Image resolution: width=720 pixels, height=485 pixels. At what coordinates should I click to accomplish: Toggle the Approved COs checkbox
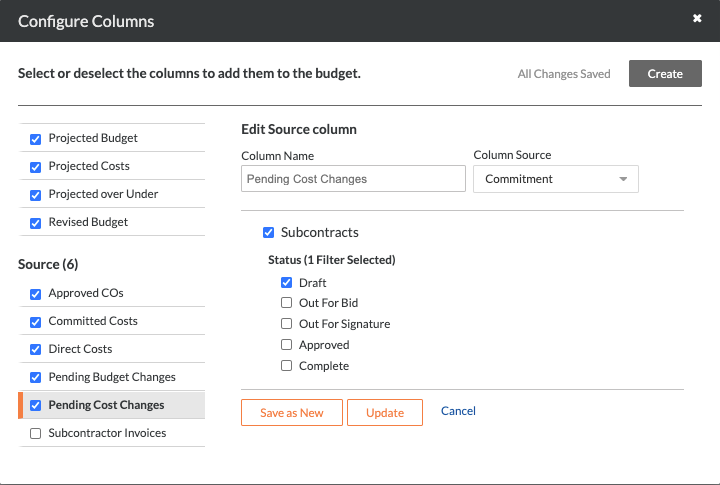[35, 294]
